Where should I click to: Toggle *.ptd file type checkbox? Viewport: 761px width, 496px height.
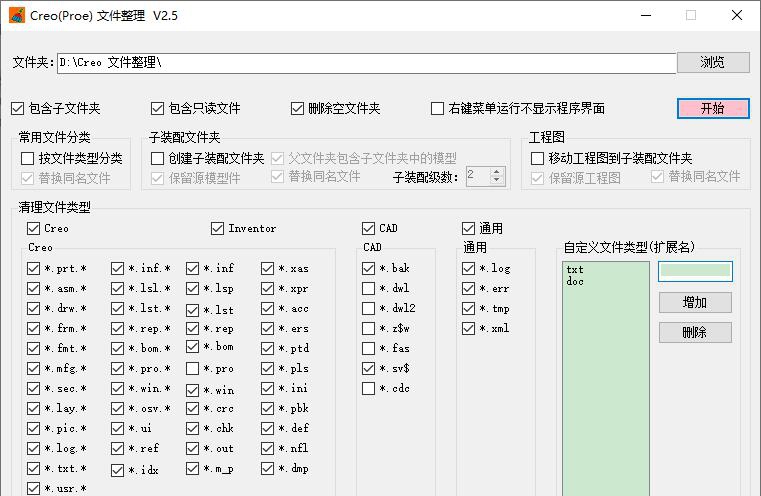[x=267, y=348]
